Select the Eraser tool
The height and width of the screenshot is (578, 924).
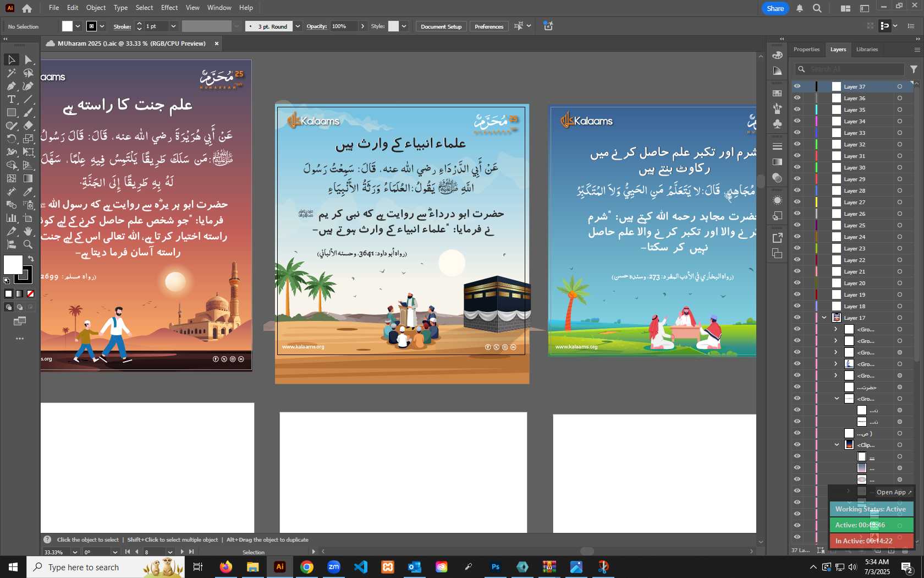[x=28, y=126]
